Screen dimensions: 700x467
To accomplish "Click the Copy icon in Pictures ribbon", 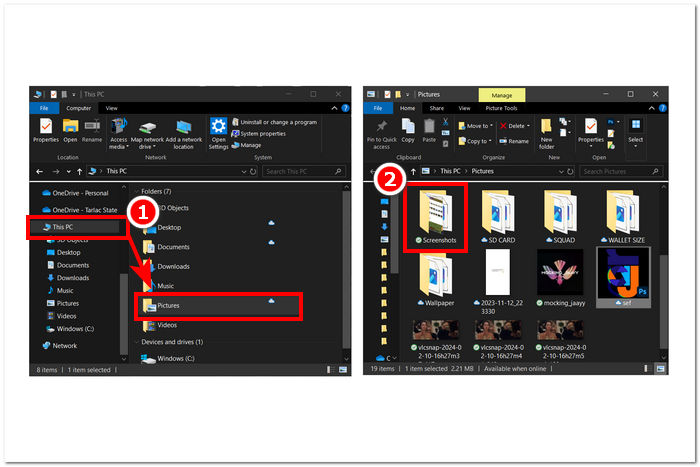I will click(x=410, y=128).
